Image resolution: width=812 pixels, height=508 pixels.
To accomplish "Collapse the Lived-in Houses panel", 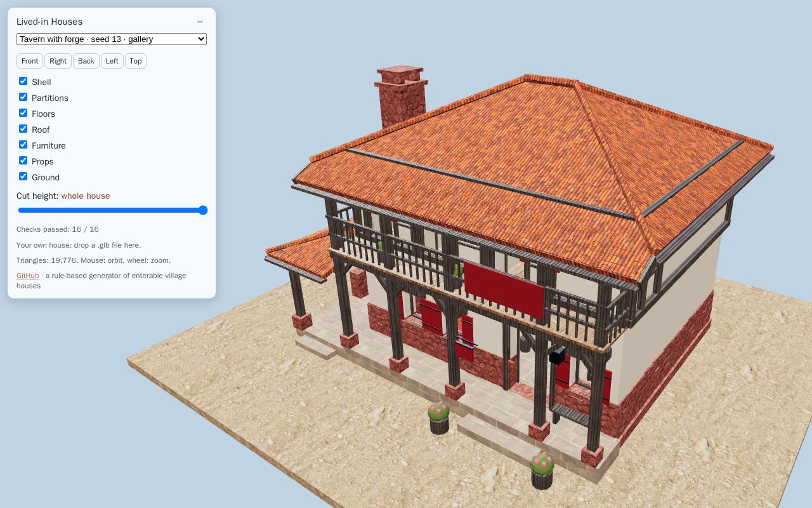I will click(x=200, y=22).
